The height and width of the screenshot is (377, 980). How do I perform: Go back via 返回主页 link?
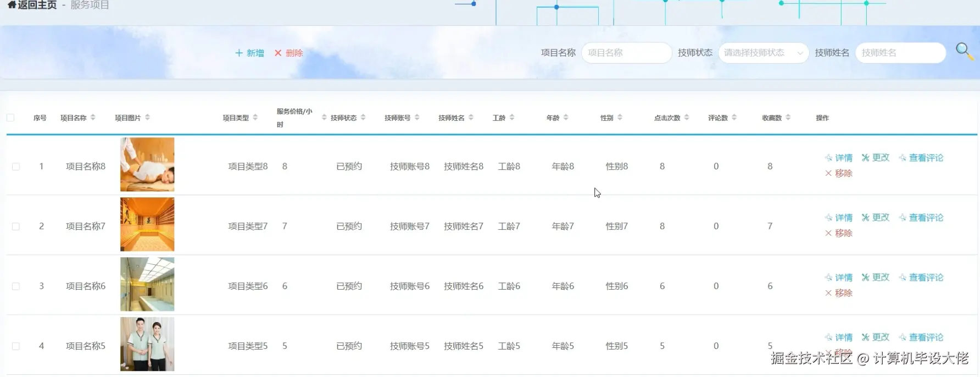[37, 5]
